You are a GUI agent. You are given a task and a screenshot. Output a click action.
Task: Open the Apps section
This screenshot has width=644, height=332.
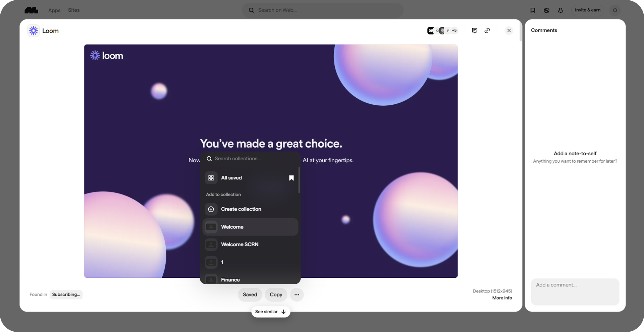(54, 10)
